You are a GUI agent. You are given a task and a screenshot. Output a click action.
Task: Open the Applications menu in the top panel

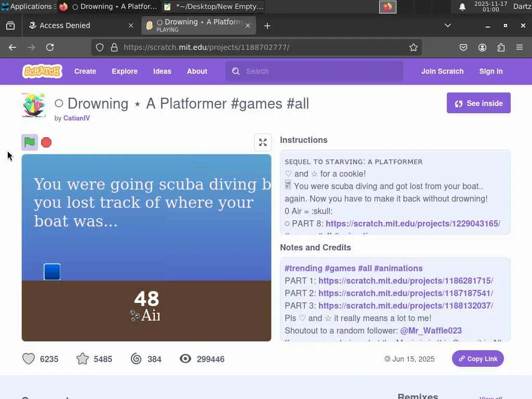pyautogui.click(x=29, y=6)
